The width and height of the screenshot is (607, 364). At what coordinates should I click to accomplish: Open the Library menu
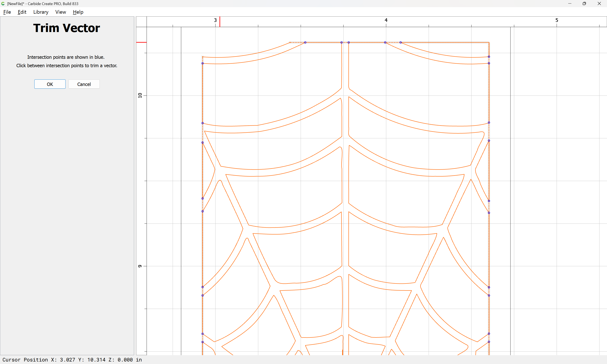[x=41, y=12]
